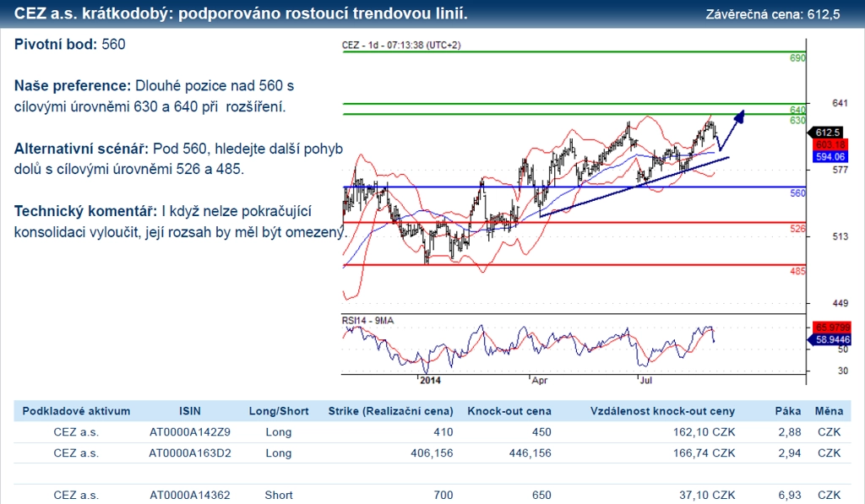865x504 pixels.
Task: Click 'CEZ a.s.' in the AT0000A163D2 row
Action: point(76,453)
